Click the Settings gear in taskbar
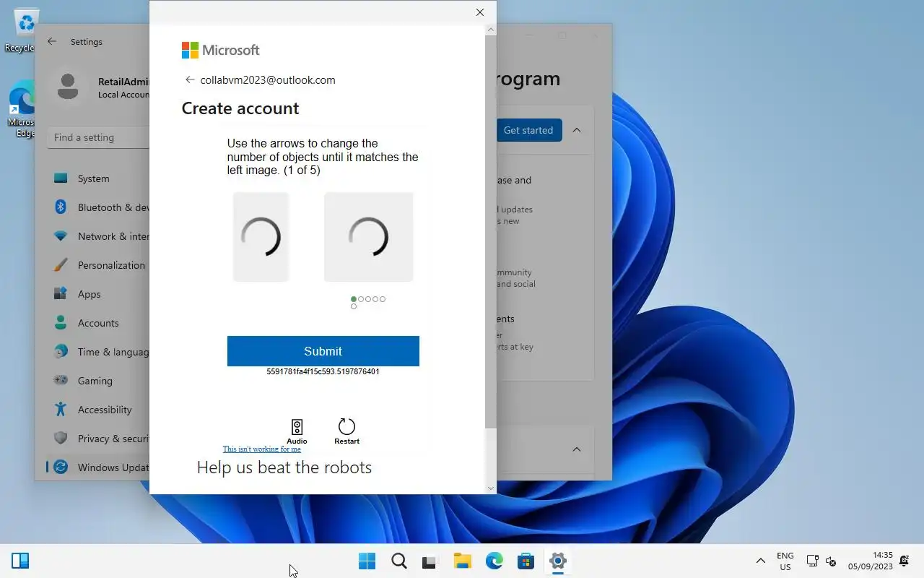 point(557,561)
